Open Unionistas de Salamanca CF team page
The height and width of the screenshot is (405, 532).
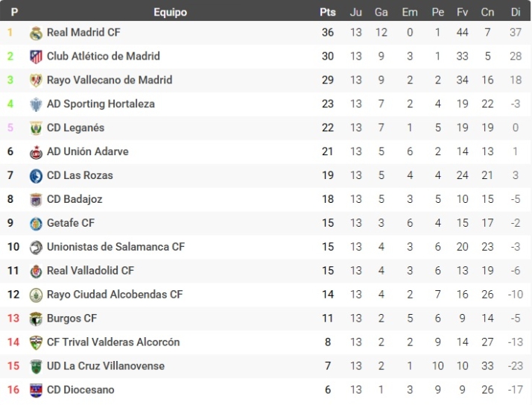click(115, 247)
